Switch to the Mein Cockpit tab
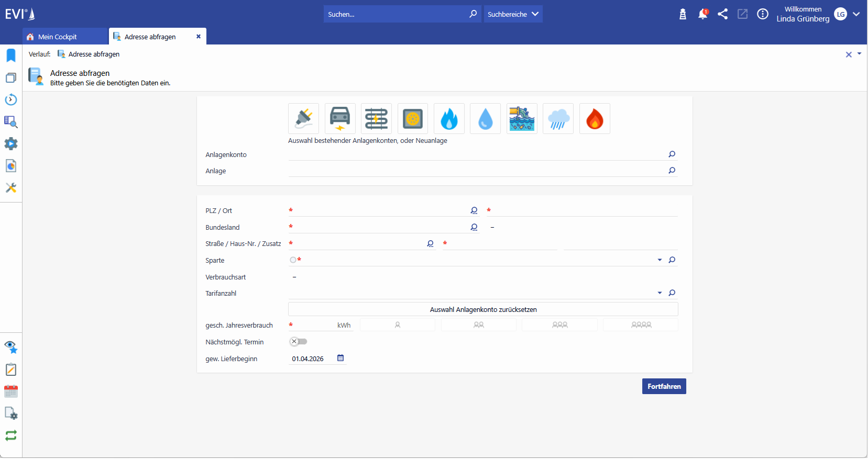 pos(58,37)
